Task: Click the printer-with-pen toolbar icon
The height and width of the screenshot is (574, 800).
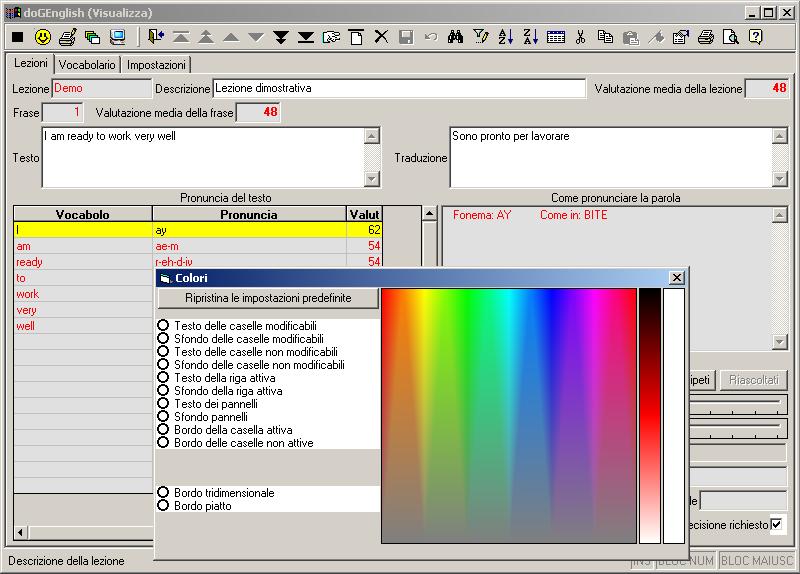Action: coord(67,37)
